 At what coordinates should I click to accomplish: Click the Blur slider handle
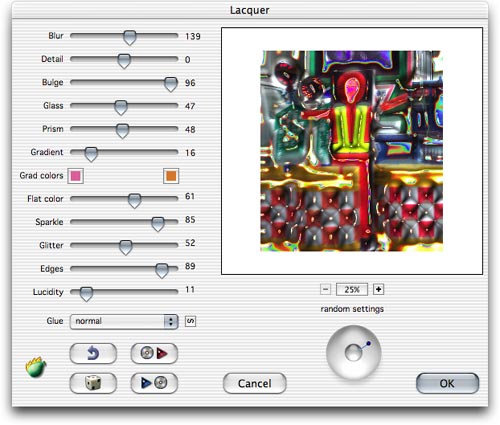pyautogui.click(x=130, y=38)
